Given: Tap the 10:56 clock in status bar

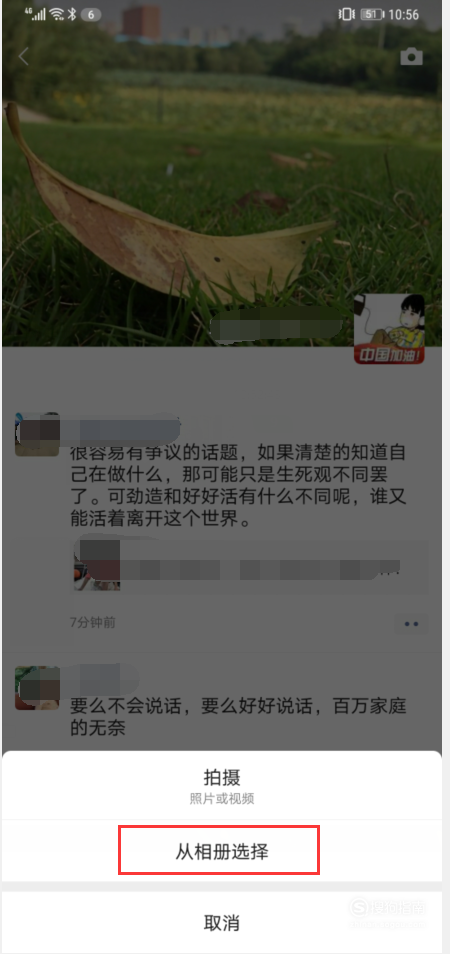Looking at the screenshot, I should click(404, 15).
